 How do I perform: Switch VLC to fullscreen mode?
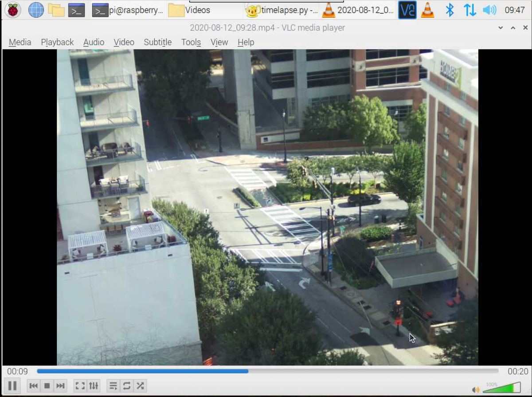pos(80,385)
